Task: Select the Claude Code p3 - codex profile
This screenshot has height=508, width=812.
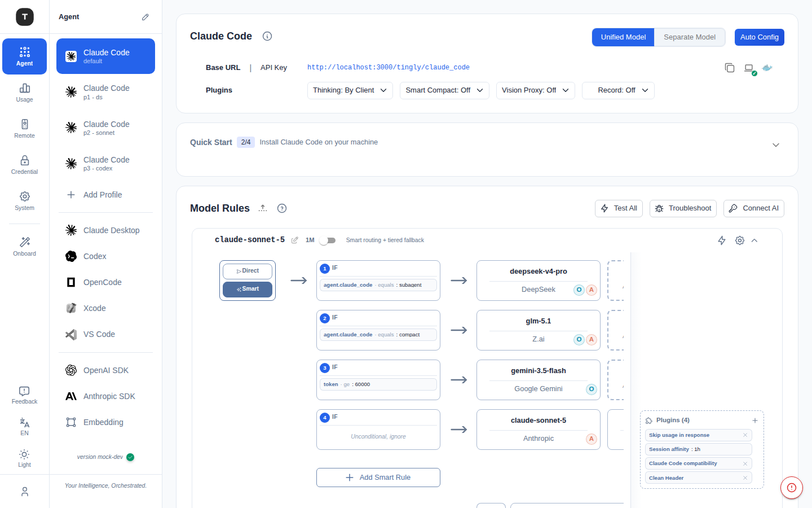Action: tap(105, 164)
